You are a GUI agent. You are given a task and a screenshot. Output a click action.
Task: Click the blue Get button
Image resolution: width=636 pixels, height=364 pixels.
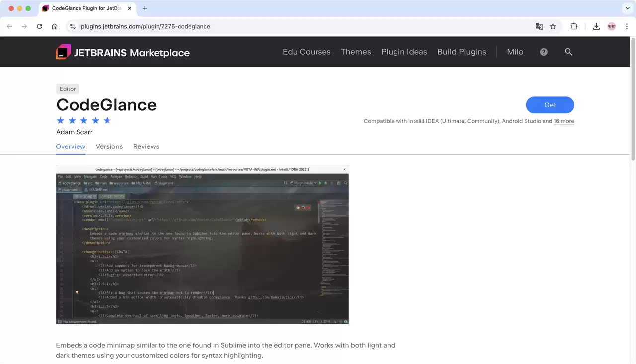pyautogui.click(x=550, y=105)
